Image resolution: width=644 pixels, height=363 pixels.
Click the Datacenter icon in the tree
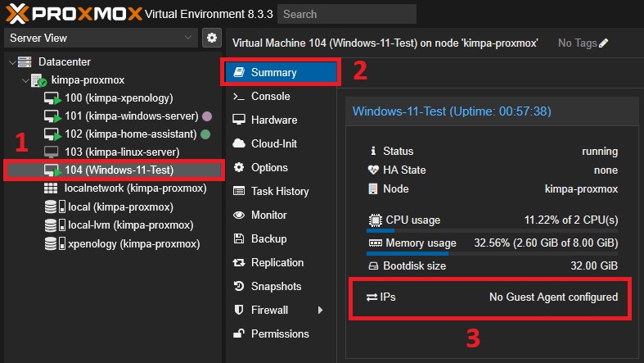(25, 62)
